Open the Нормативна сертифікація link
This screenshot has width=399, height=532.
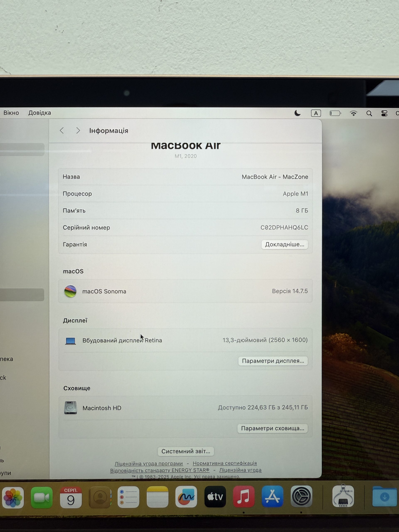(x=225, y=463)
